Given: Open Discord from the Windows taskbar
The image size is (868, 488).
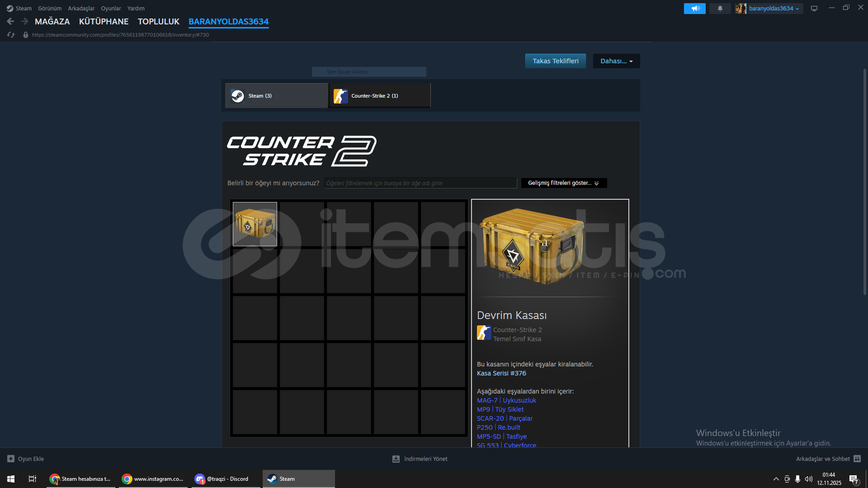Looking at the screenshot, I should (x=226, y=479).
